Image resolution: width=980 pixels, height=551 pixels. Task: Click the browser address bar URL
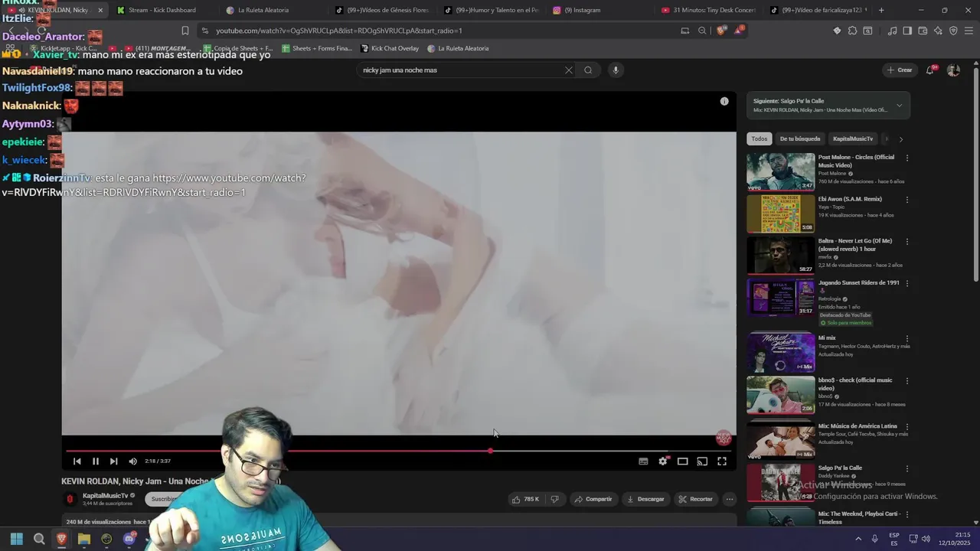coord(339,31)
